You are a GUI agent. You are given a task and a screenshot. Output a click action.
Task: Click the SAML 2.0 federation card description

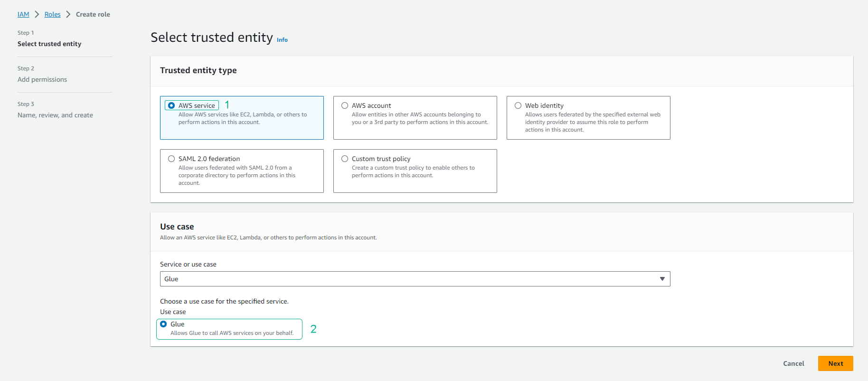(x=237, y=175)
